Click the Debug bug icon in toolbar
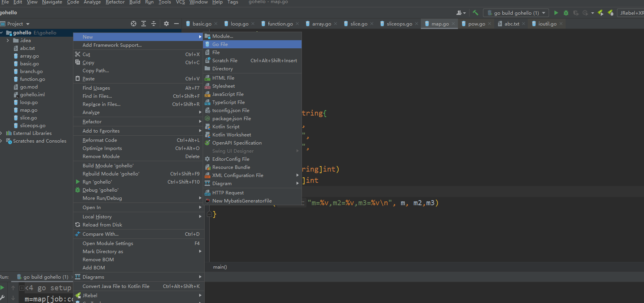This screenshot has width=644, height=303. pos(566,13)
